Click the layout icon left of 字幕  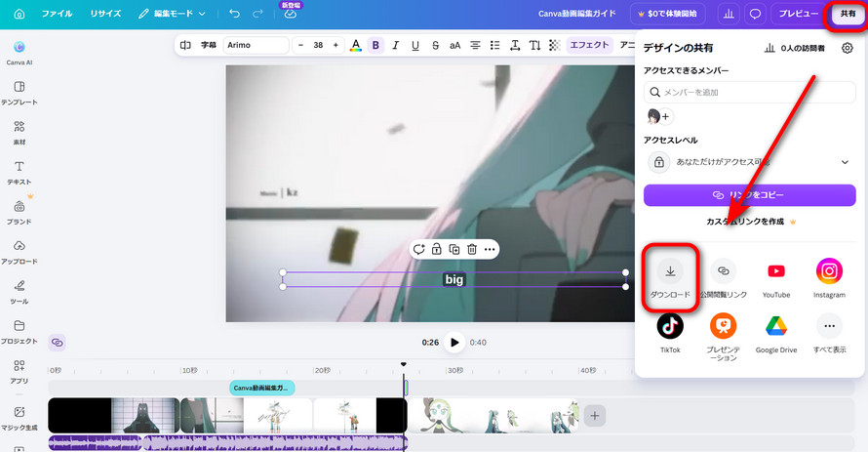click(x=185, y=45)
